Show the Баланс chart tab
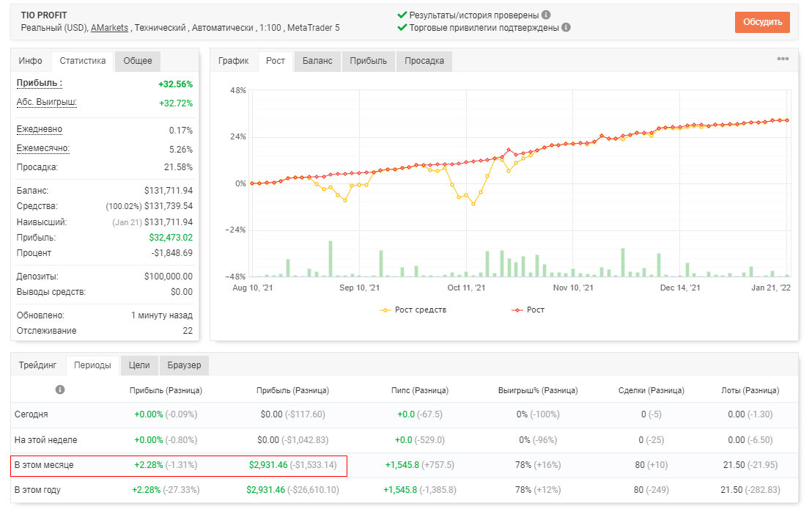Screen dimensions: 812x512 tap(317, 61)
